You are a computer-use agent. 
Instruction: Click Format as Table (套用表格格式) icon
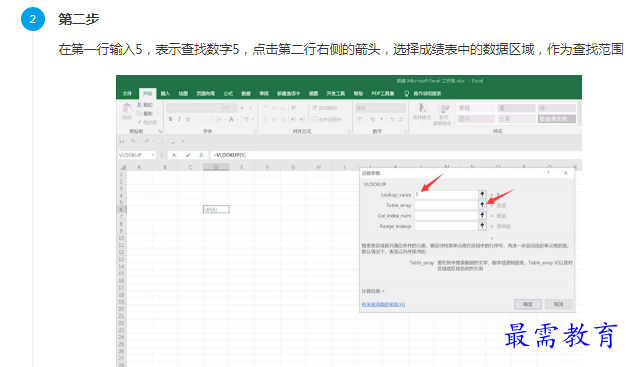coord(443,108)
